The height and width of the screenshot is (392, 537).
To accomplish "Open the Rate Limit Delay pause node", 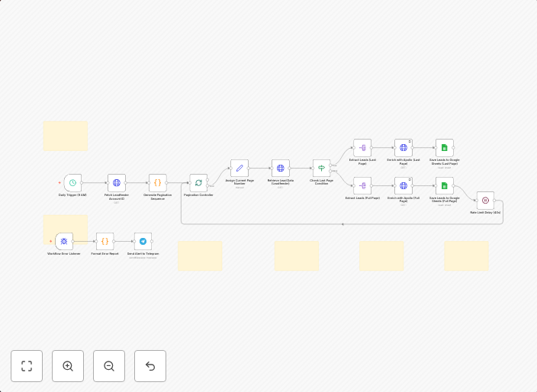I will pos(485,201).
